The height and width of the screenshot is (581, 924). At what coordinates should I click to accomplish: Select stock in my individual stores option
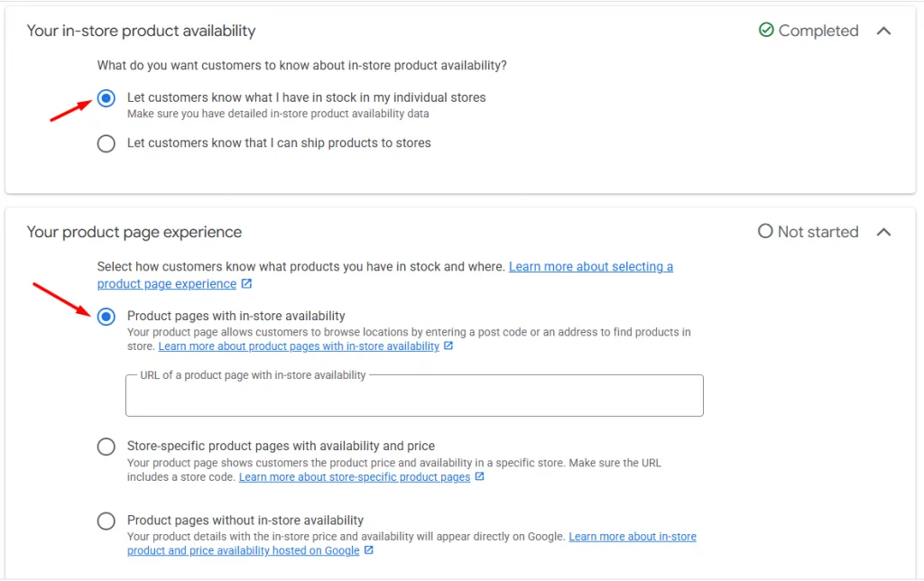tap(106, 98)
